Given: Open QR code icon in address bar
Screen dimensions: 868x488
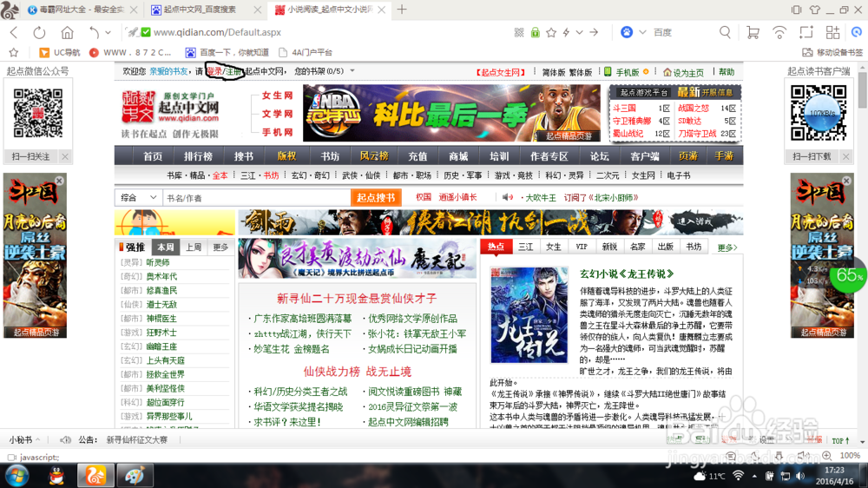Looking at the screenshot, I should point(519,33).
